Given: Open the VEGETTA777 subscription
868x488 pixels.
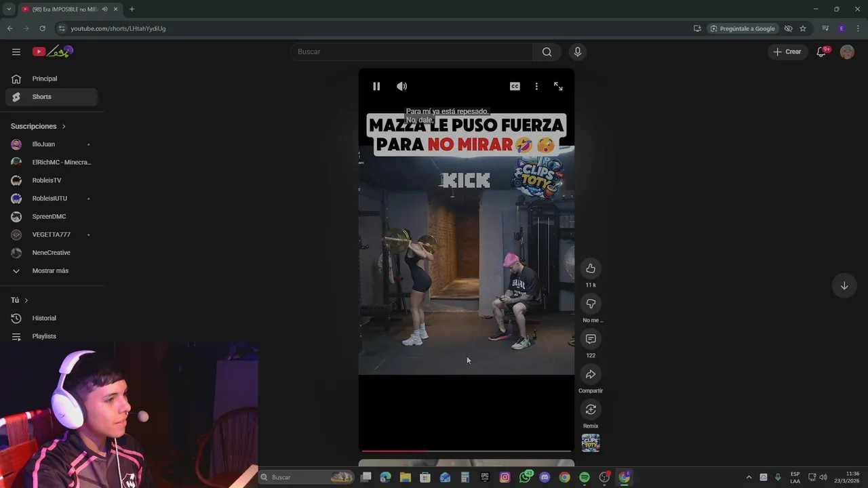Looking at the screenshot, I should click(x=52, y=235).
